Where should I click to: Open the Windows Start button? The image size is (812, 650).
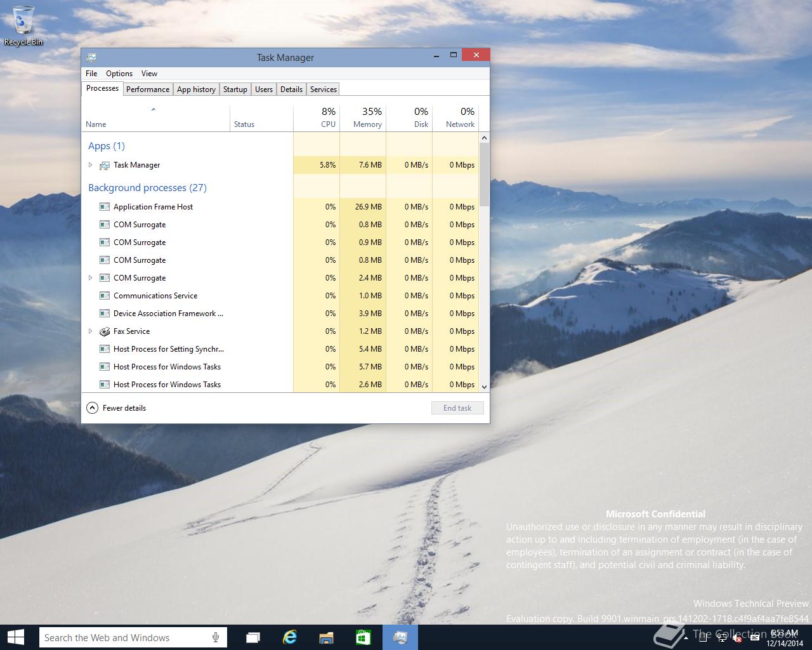pos(16,637)
